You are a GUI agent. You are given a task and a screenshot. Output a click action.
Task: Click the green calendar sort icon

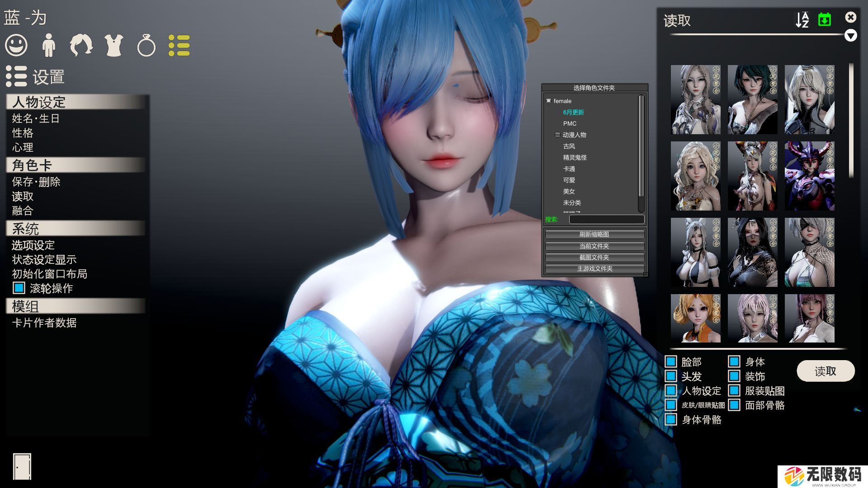point(825,20)
